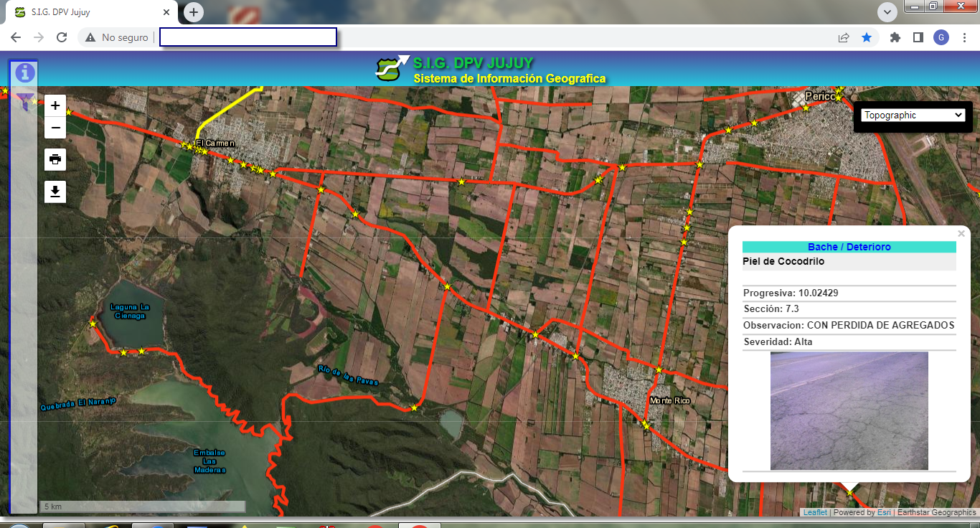
Task: Click the funnel filter icon in sidebar
Action: (25, 101)
